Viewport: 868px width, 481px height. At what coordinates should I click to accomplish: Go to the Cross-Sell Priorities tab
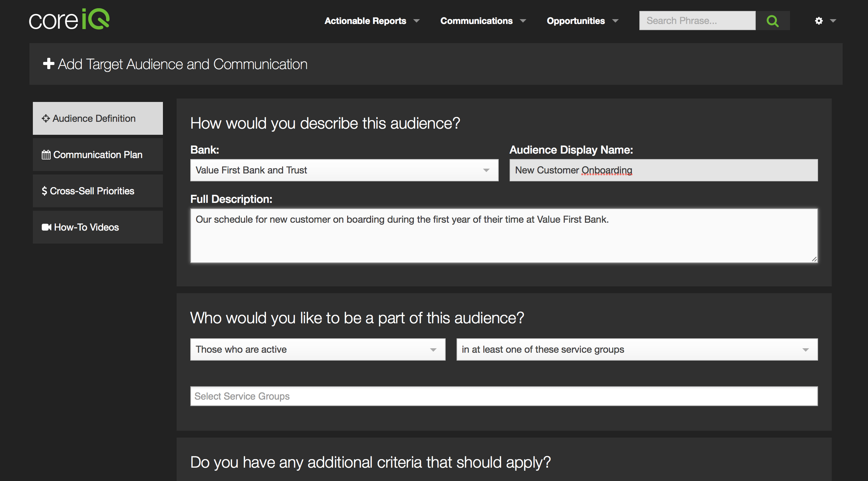(98, 191)
